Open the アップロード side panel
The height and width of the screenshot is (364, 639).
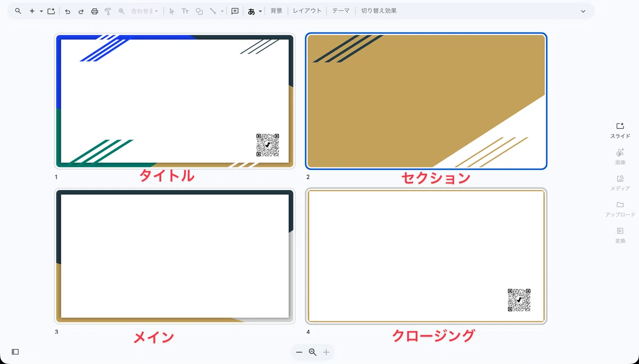coord(620,209)
